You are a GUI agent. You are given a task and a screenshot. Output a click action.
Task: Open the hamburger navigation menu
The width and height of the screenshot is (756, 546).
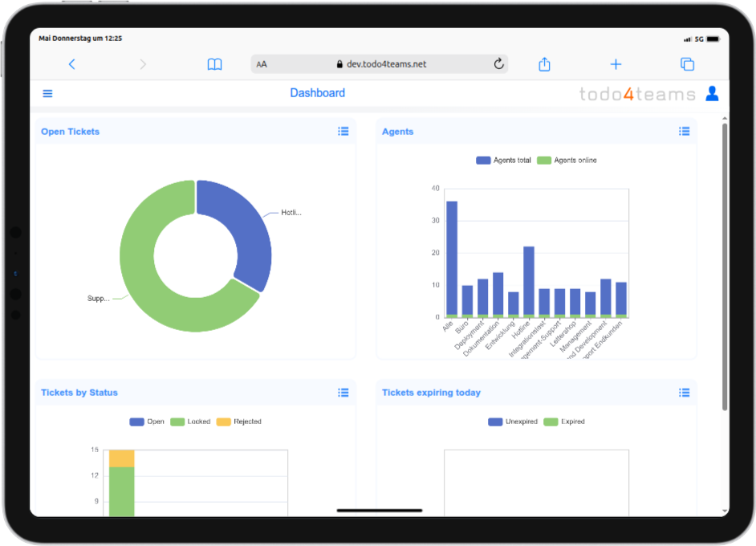pos(47,94)
